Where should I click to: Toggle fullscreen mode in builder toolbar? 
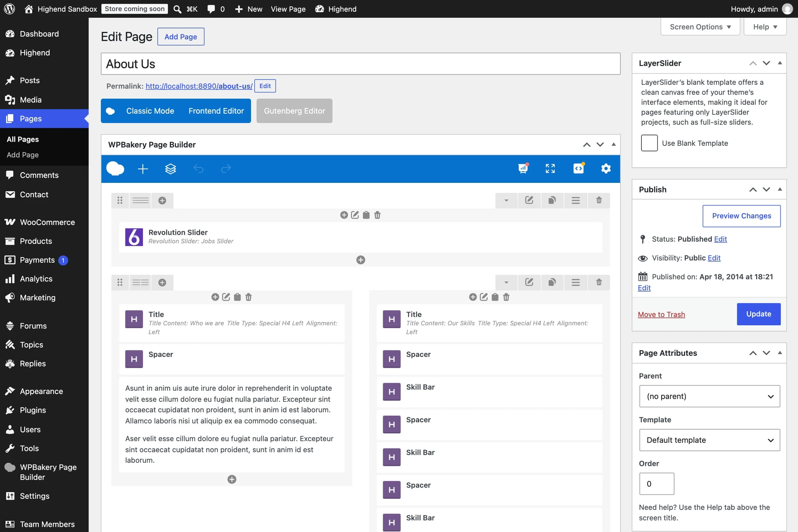(x=550, y=169)
